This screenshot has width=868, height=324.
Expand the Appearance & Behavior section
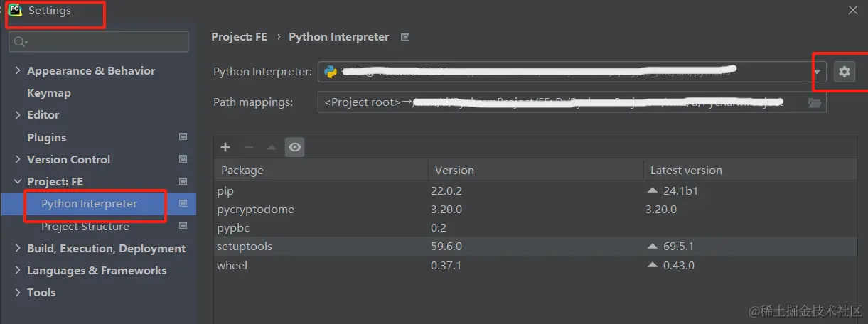pyautogui.click(x=18, y=71)
